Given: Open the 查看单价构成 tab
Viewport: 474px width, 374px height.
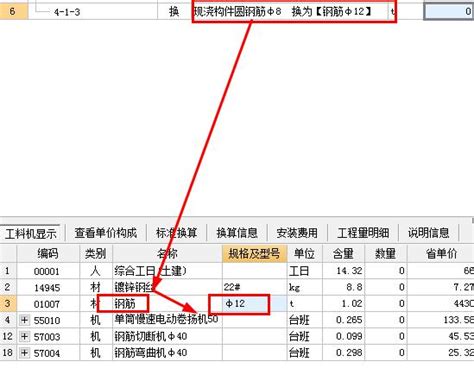Looking at the screenshot, I should (105, 233).
